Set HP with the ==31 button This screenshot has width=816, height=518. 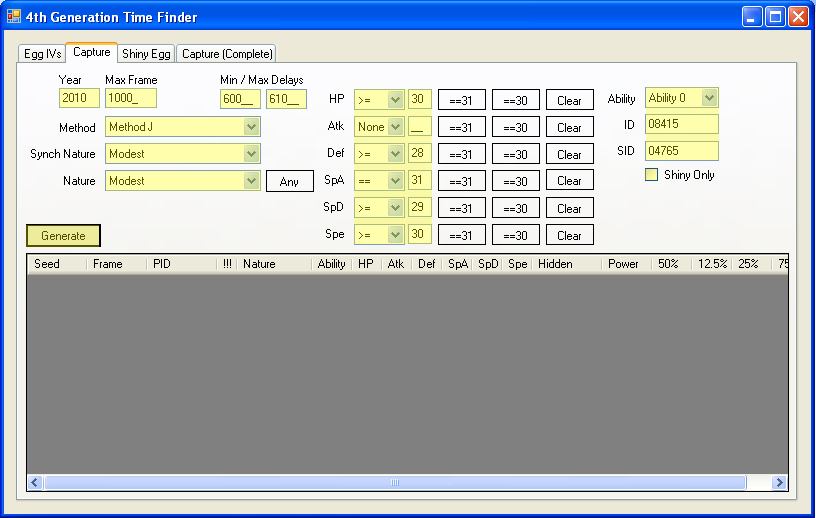point(461,100)
